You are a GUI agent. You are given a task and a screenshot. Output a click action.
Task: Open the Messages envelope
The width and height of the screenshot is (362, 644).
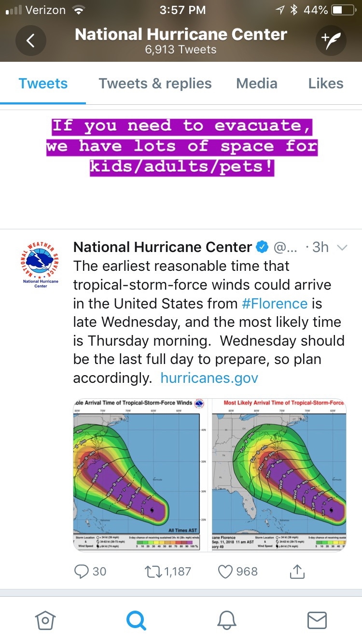(317, 620)
